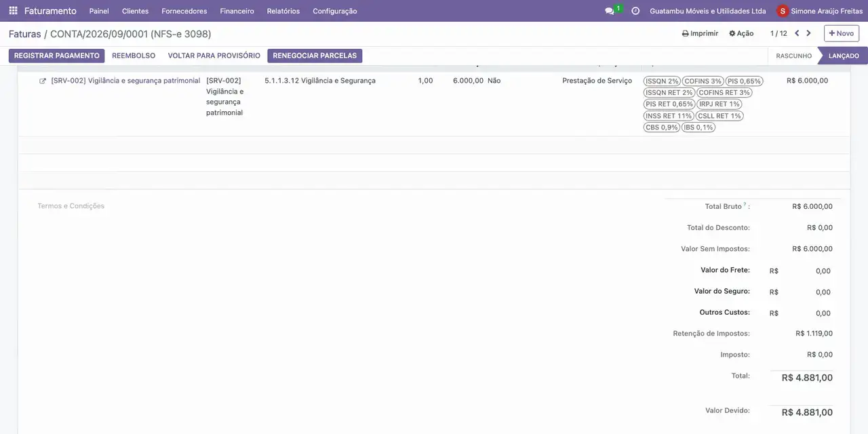
Task: Click the COFINS RET 3% tax tag
Action: click(724, 93)
